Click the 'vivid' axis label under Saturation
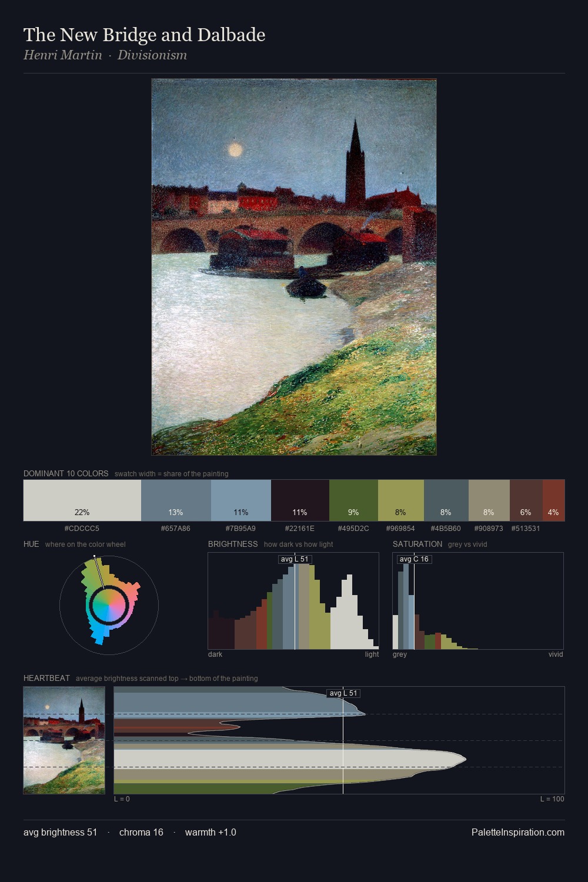 [556, 654]
